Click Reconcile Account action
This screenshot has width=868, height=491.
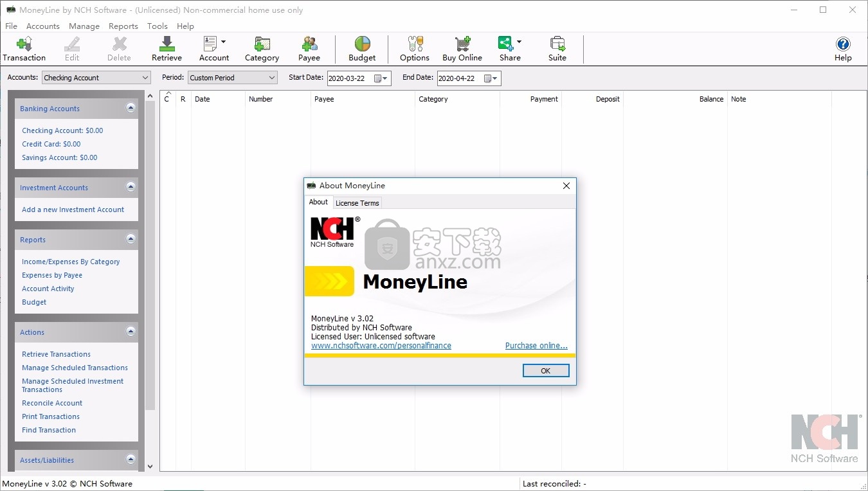pos(52,403)
